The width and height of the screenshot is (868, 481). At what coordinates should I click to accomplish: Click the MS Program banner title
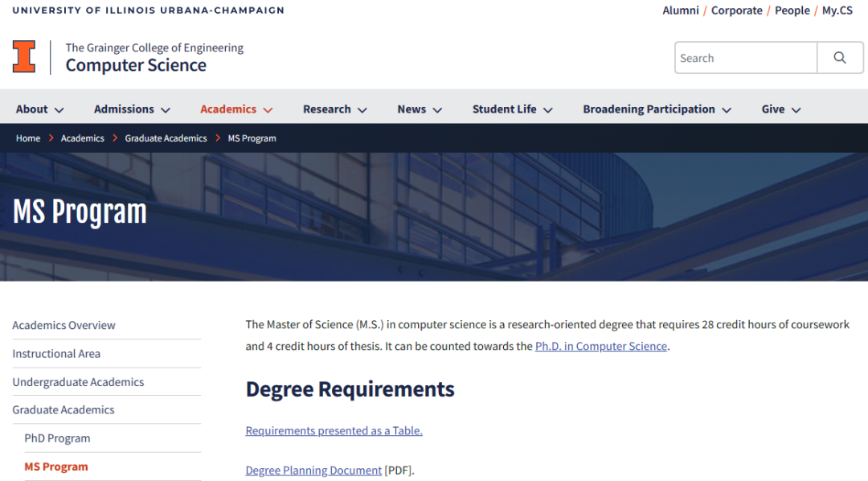[80, 212]
